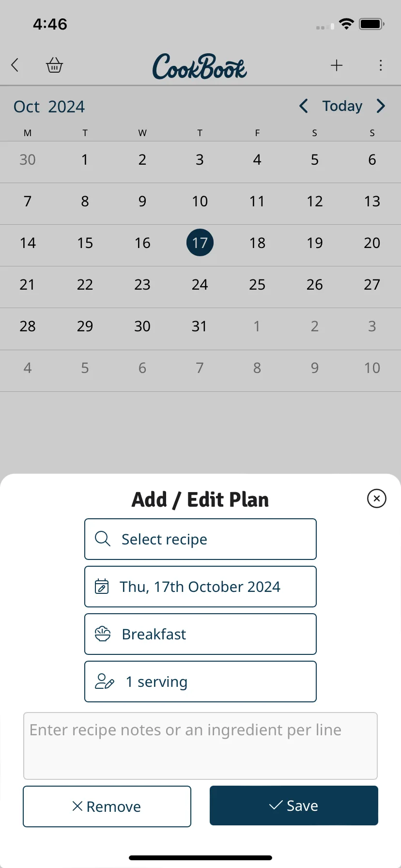Select highlighted day 17
Viewport: 401px width, 868px height.
pos(200,243)
